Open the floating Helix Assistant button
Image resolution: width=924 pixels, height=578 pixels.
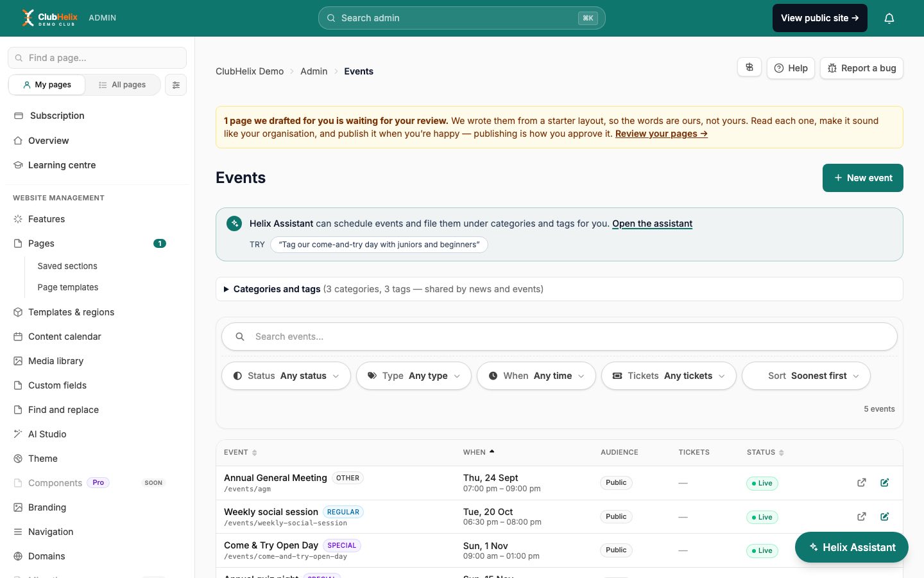click(851, 547)
